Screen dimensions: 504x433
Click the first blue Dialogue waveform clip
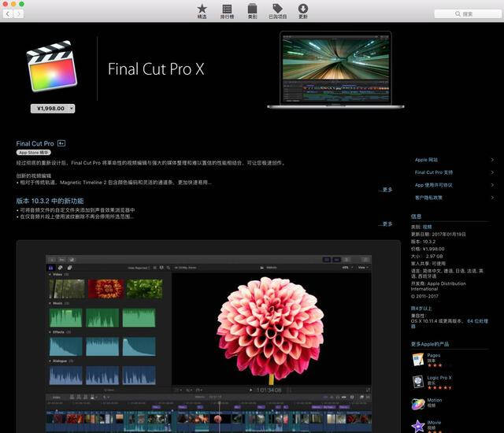point(65,376)
